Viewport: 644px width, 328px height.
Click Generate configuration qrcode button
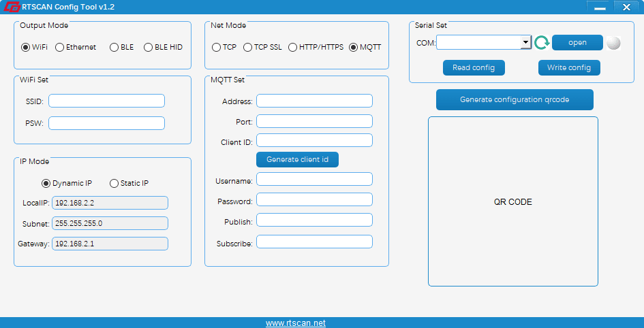(x=515, y=99)
